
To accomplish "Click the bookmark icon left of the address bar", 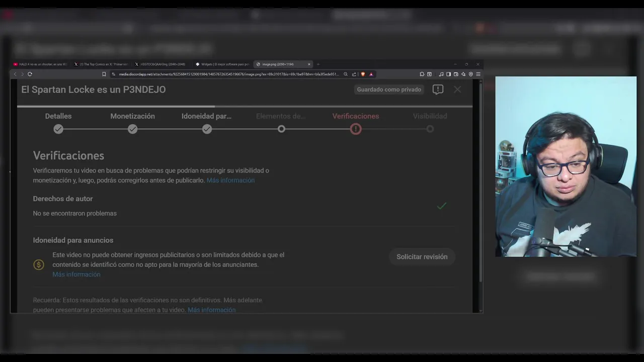I will (x=104, y=74).
